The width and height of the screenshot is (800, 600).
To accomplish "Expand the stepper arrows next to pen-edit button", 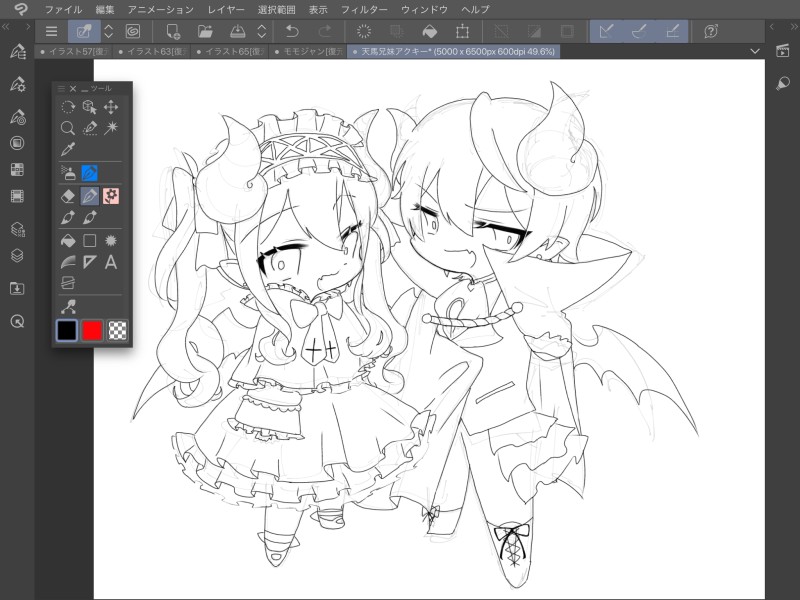I will point(109,32).
